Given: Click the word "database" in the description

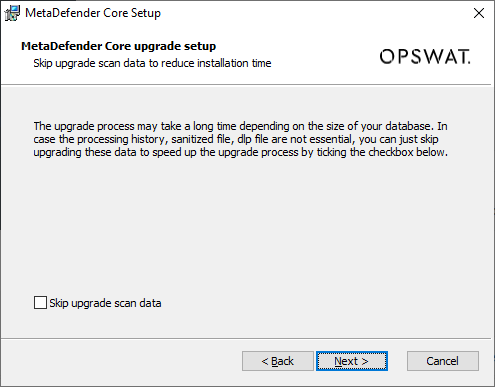Looking at the screenshot, I should (408, 126).
